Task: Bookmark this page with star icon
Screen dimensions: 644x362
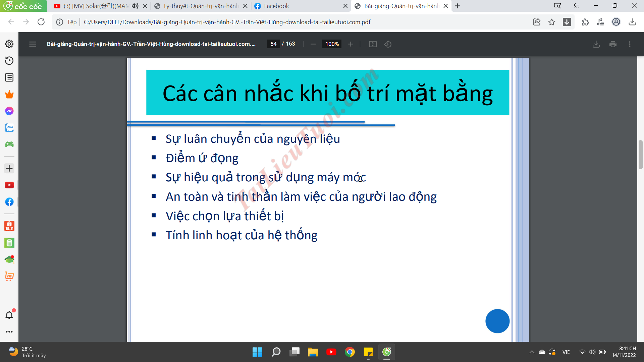Action: tap(552, 22)
